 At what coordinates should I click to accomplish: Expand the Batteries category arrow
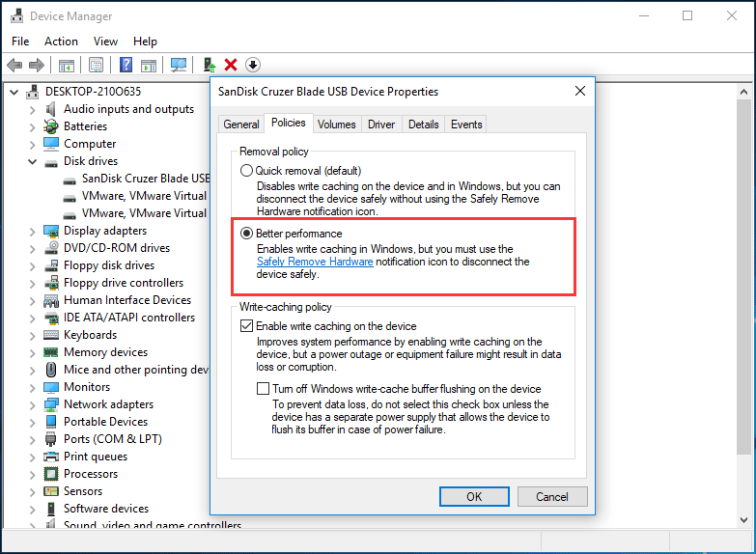tap(32, 127)
